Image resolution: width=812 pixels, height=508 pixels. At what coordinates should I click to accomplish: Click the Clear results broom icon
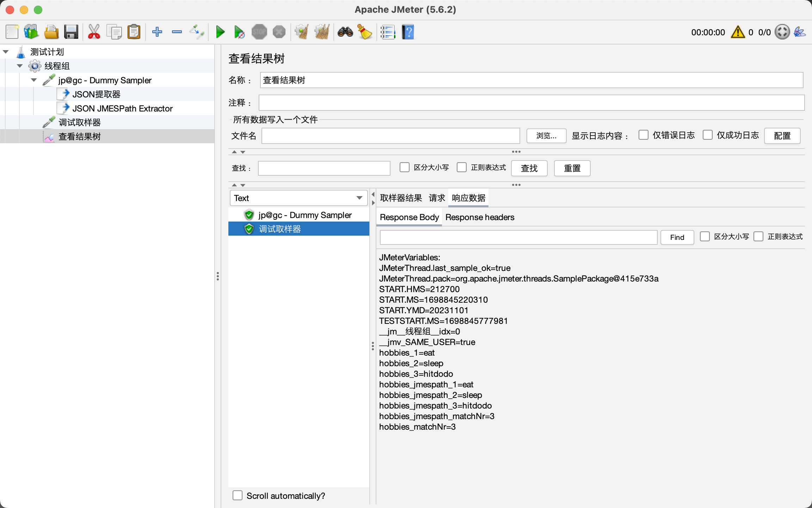[x=302, y=32]
